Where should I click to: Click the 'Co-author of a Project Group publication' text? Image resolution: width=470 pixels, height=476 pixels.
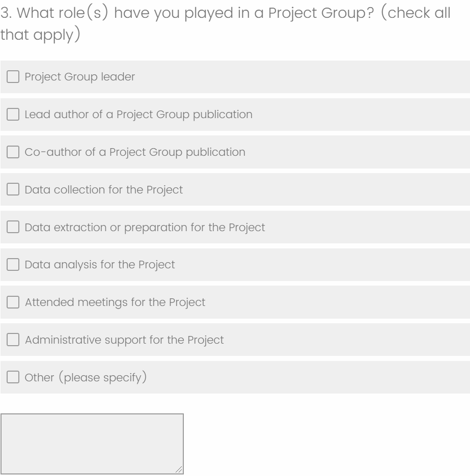[x=135, y=152]
